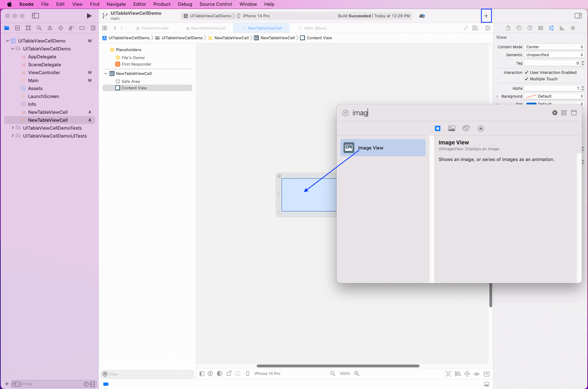Switch library to the Color palette tab

pyautogui.click(x=466, y=129)
